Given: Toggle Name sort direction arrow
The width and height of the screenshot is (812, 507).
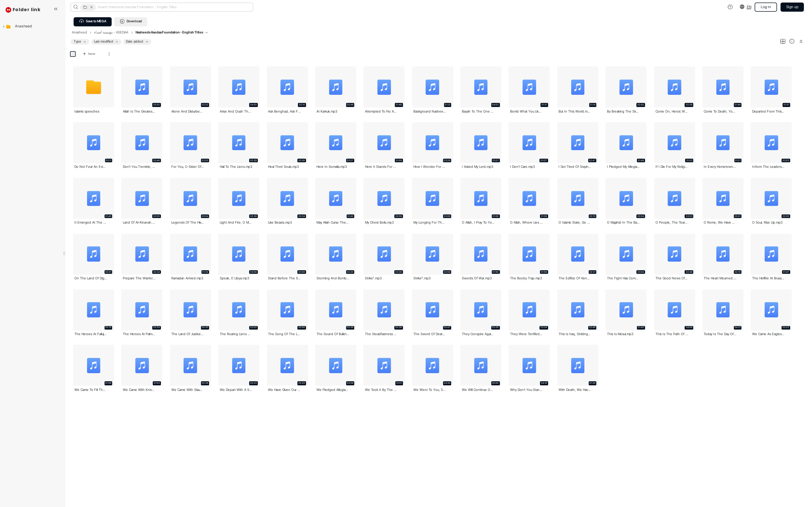Looking at the screenshot, I should pyautogui.click(x=84, y=54).
